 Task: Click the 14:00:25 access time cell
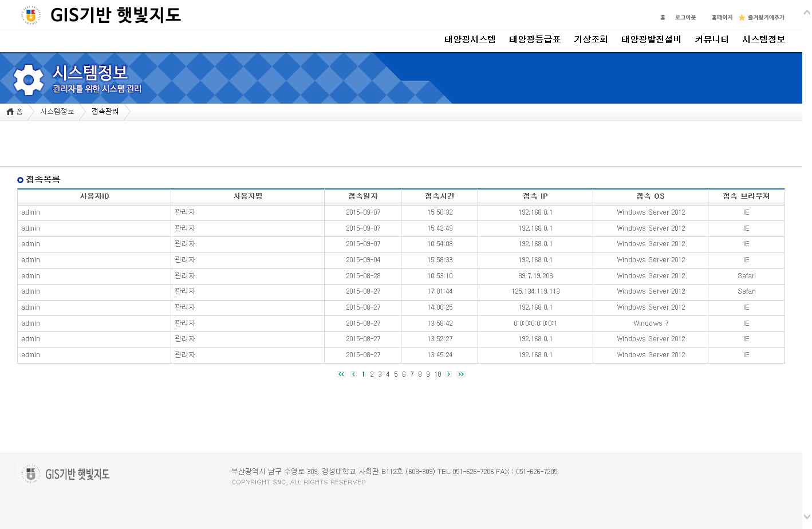(440, 307)
